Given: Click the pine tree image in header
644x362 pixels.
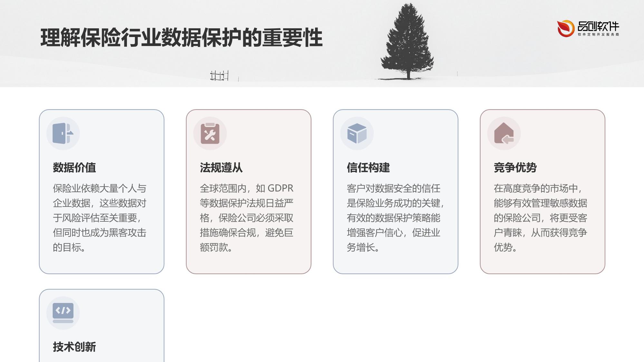Looking at the screenshot, I should [408, 41].
